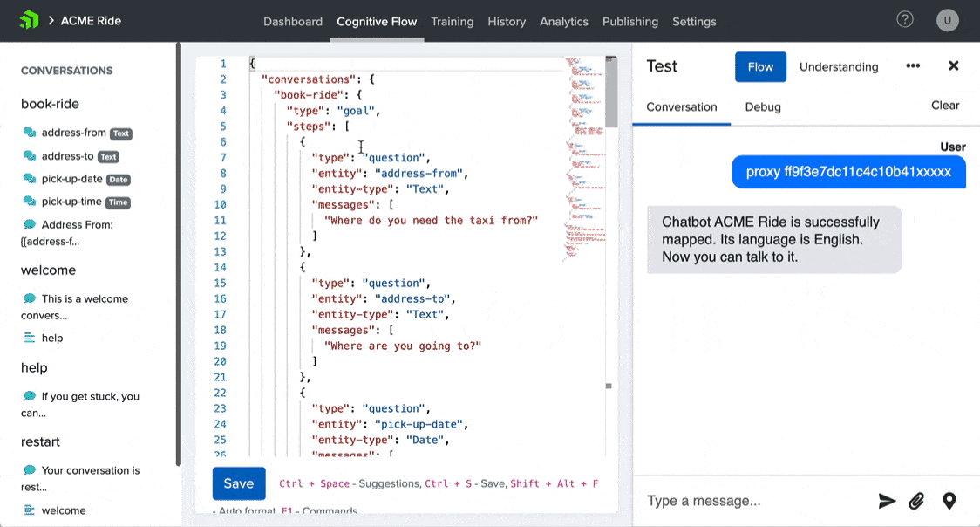
Task: Click the chat icon beside address-from
Action: tap(30, 133)
